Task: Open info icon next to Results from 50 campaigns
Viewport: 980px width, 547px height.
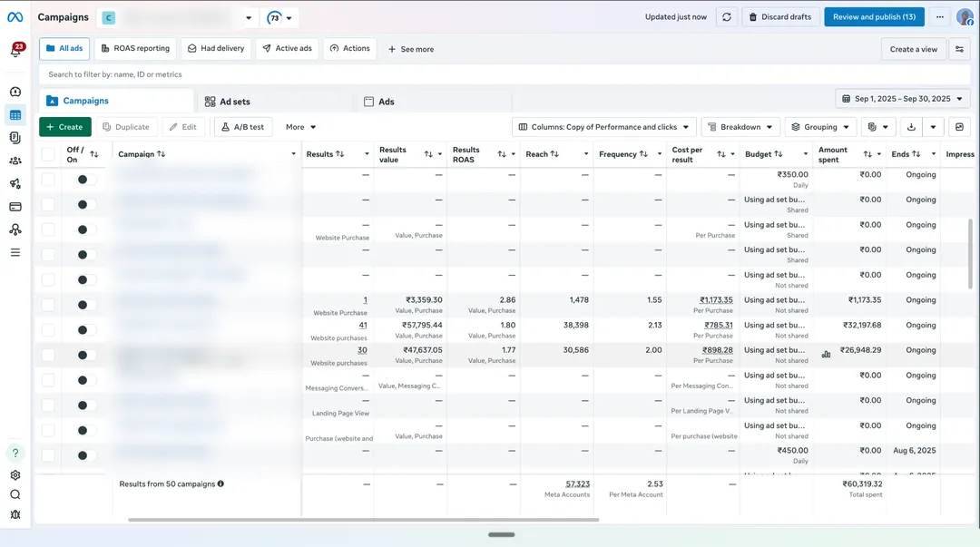Action: 220,484
